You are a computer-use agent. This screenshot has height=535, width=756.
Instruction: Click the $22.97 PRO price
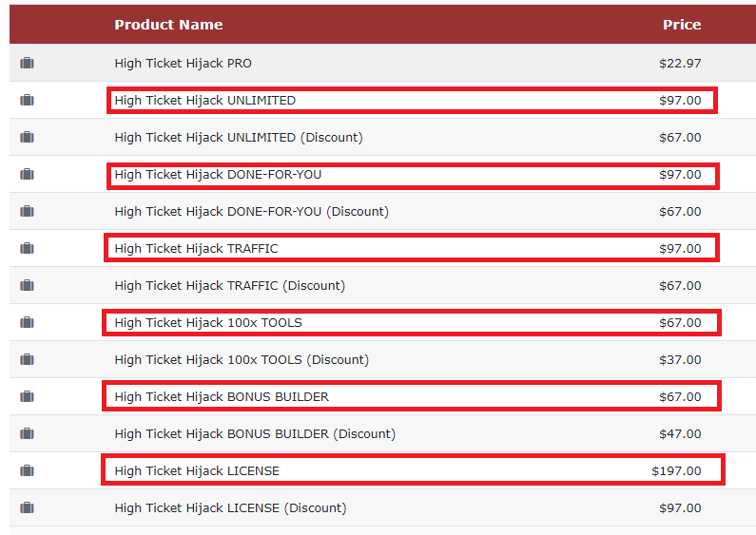[x=680, y=63]
